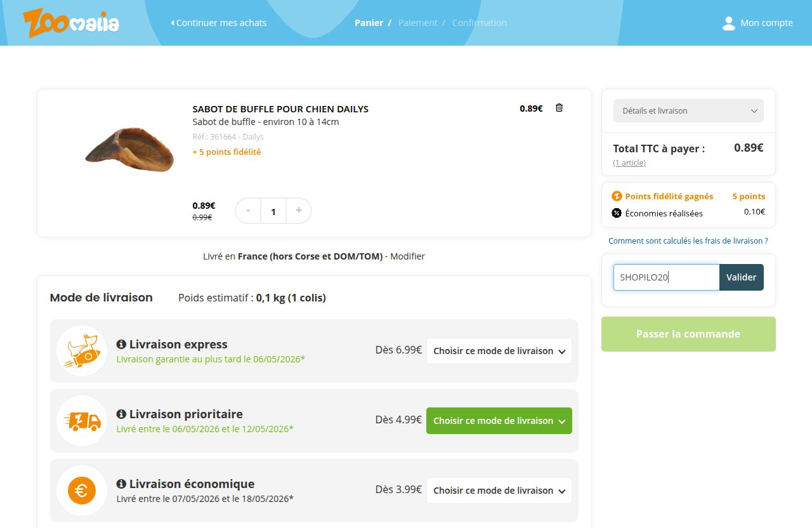
Task: Select the Paiement step
Action: point(417,23)
